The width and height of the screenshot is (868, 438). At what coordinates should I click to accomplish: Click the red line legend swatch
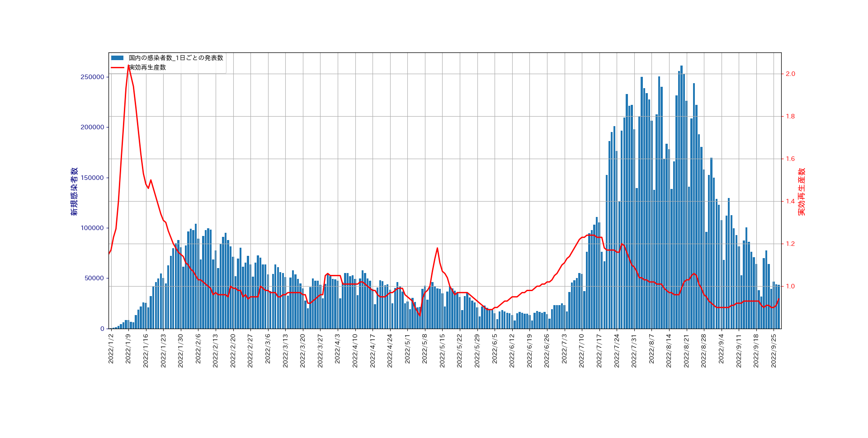pos(117,67)
